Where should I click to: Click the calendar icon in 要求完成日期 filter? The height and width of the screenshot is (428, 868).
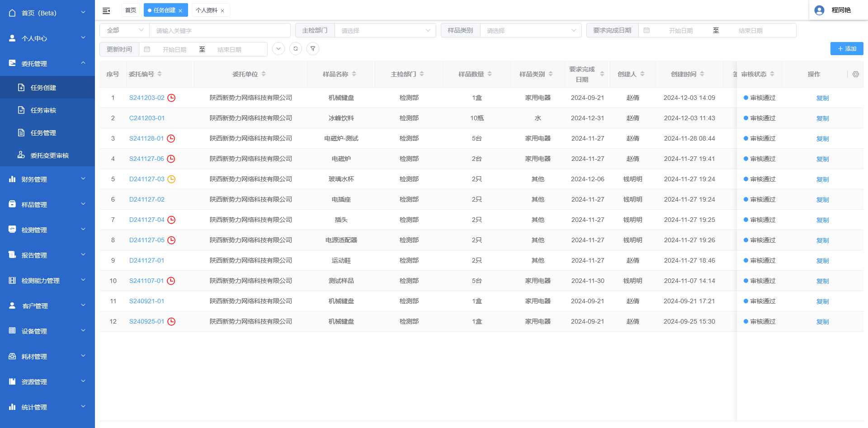point(646,30)
